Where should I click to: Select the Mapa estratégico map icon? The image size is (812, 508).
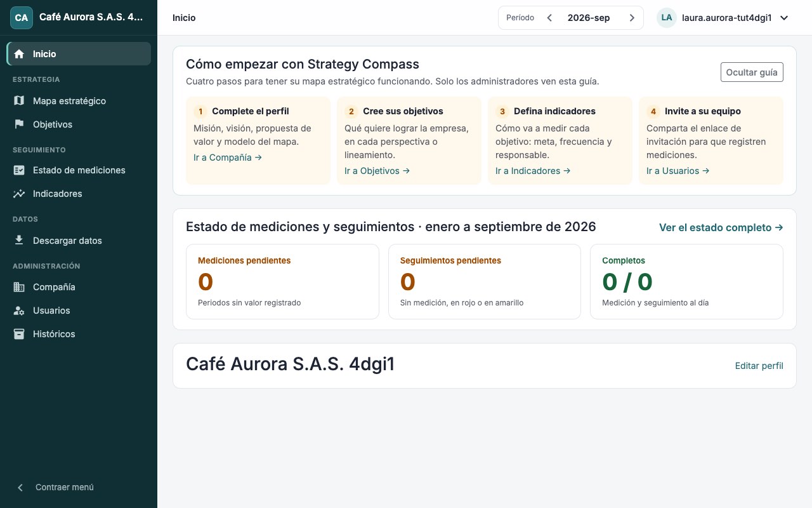19,101
